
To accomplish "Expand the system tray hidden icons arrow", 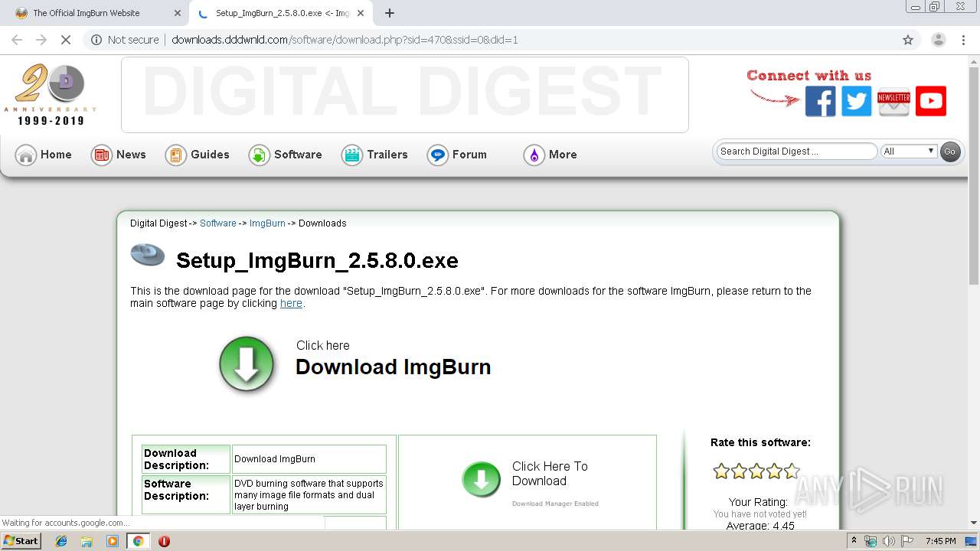I will (x=854, y=541).
